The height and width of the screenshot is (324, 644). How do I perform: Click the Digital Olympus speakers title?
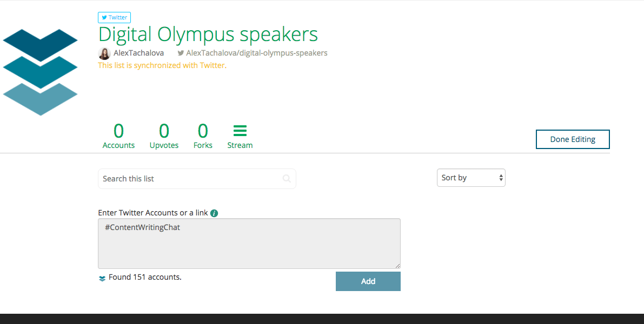point(208,35)
